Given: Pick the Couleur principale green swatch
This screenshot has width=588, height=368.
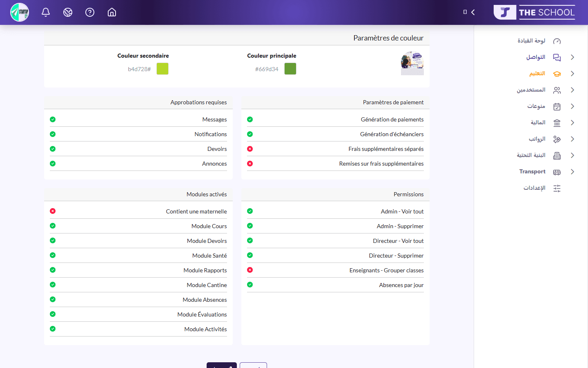Looking at the screenshot, I should [x=290, y=69].
